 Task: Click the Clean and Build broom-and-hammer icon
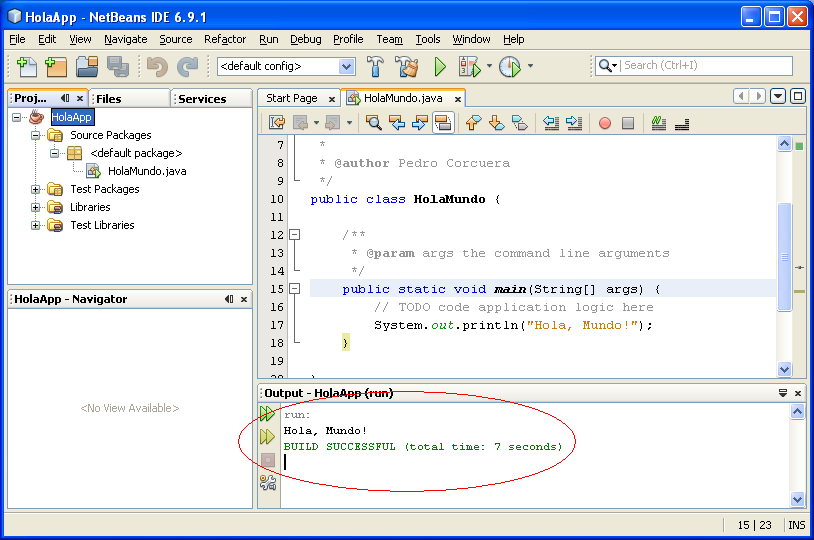coord(406,67)
